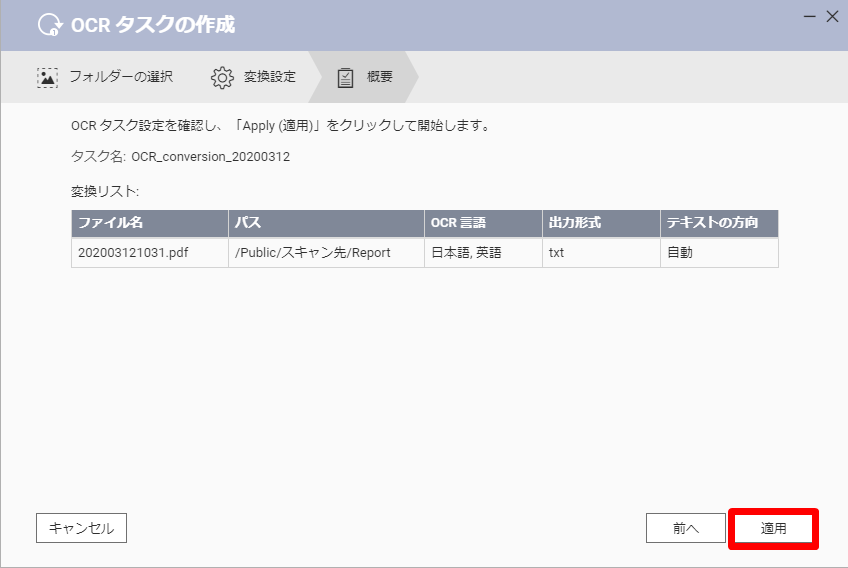This screenshot has height=568, width=848.
Task: Click the 適用 button to apply
Action: pyautogui.click(x=773, y=529)
